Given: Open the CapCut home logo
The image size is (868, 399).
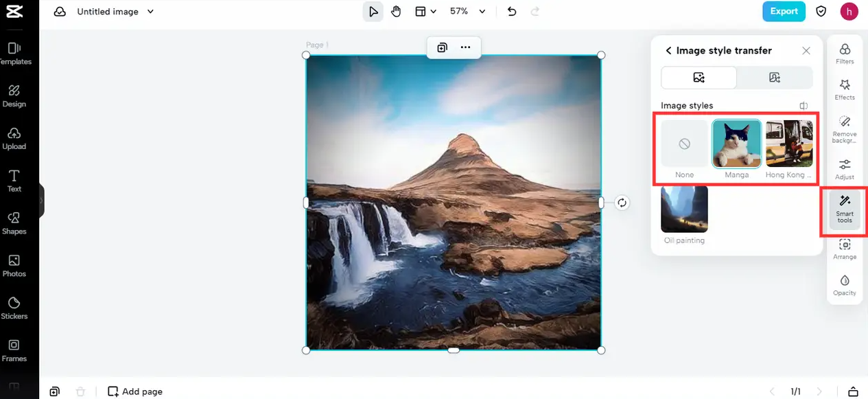Looking at the screenshot, I should coord(14,12).
